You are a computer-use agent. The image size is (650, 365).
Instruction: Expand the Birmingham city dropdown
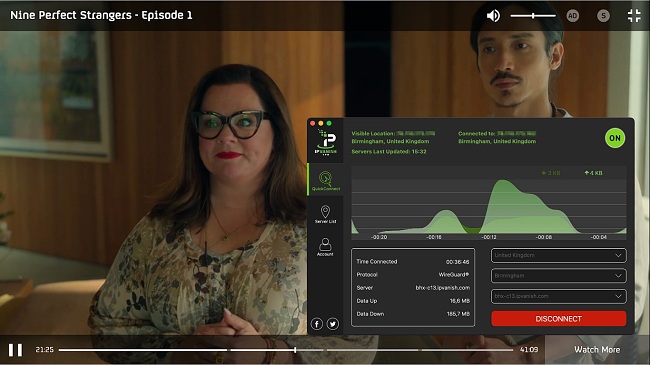(x=558, y=276)
